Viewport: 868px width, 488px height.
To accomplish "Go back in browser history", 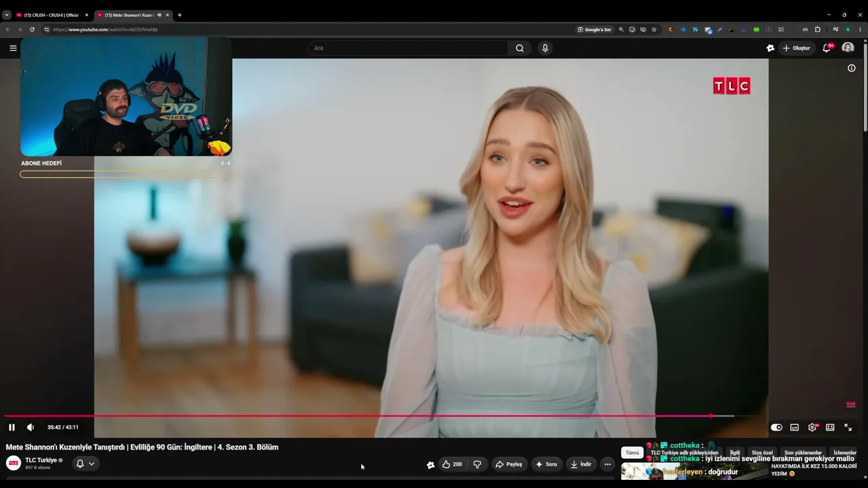I will click(x=7, y=29).
